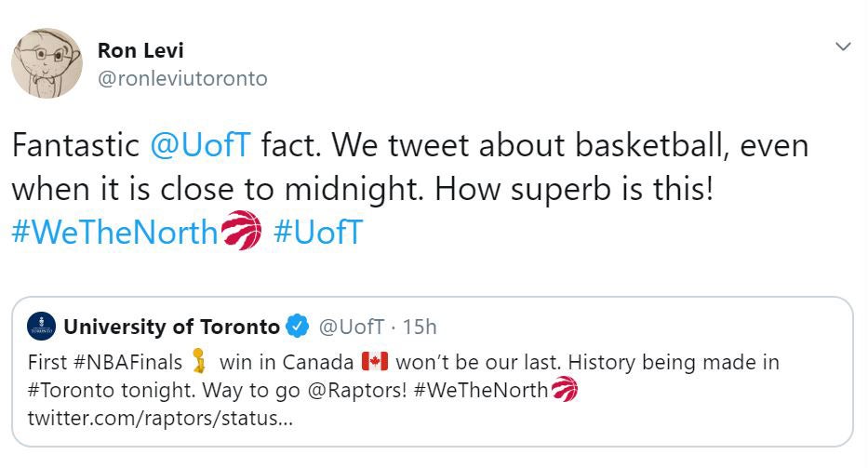Click the 15h timestamp

(x=420, y=327)
